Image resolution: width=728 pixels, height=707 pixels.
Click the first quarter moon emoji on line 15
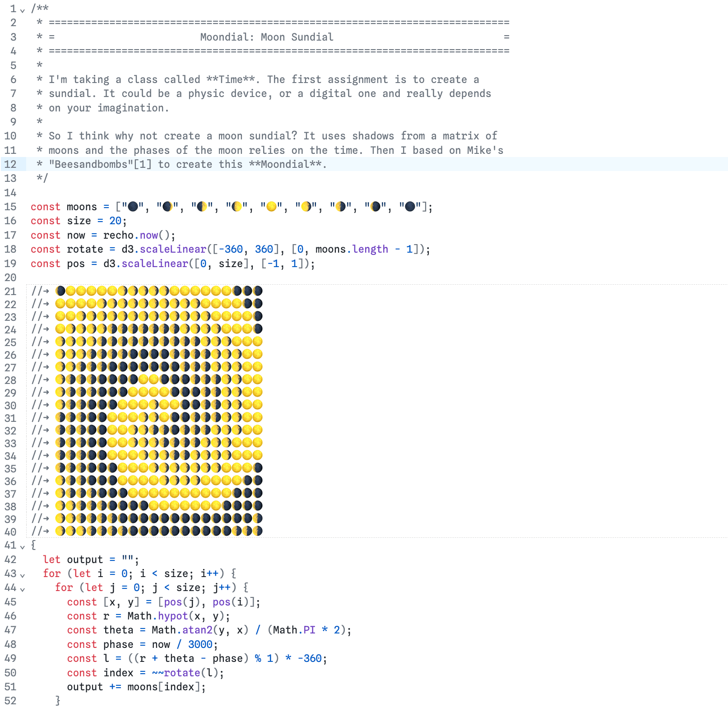pos(202,207)
